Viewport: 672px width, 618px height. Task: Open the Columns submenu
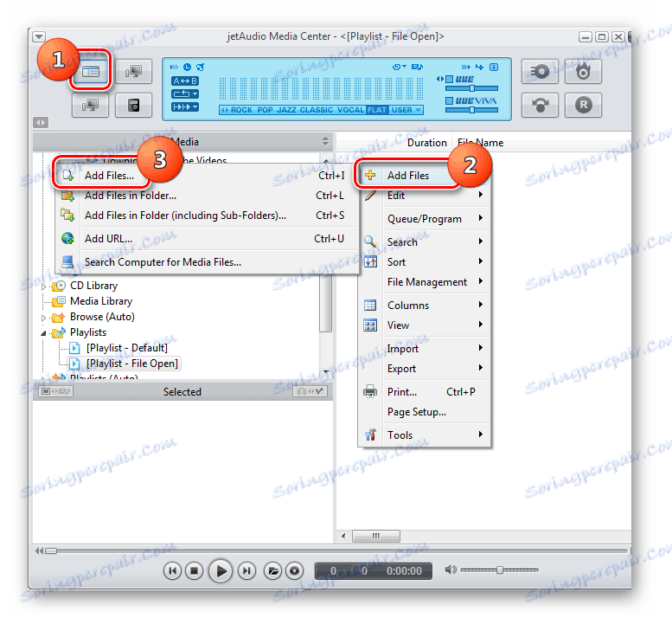coord(424,306)
